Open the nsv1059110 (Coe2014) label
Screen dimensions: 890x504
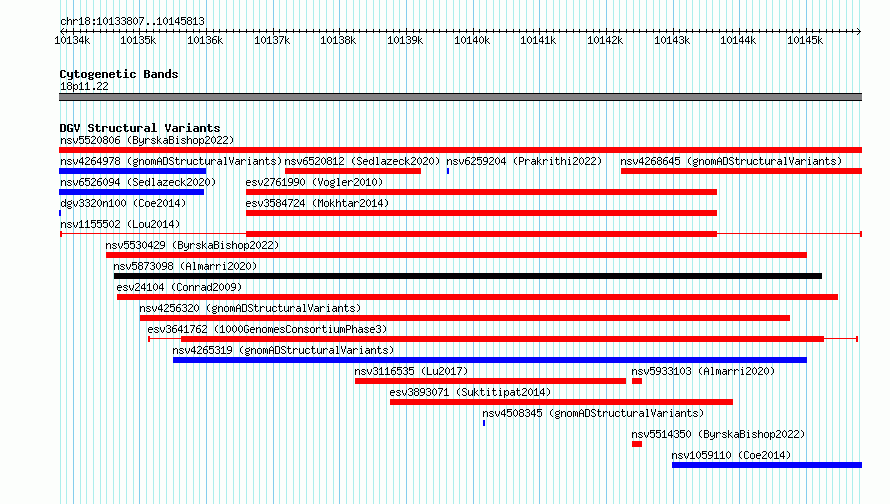731,455
